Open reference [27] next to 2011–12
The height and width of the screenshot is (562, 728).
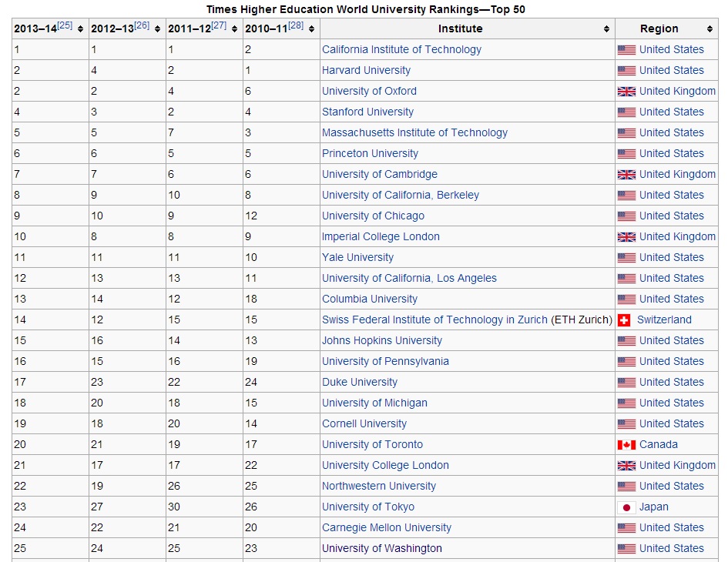219,25
